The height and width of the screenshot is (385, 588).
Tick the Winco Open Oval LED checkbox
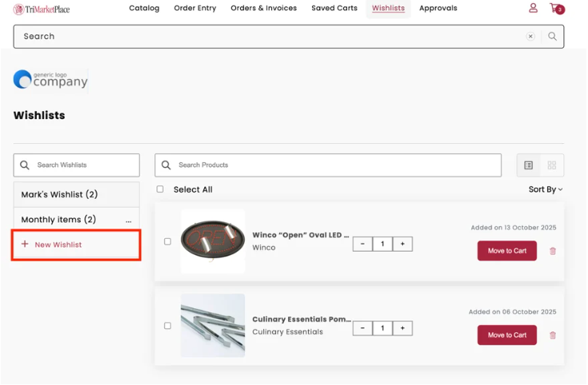(168, 241)
